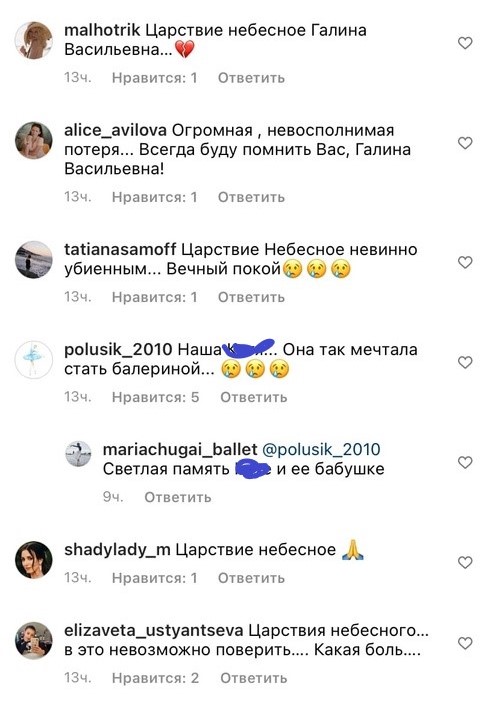Screen dimensions: 499x705
Task: Reply to polusik_2010's comment via Ответить
Action: pos(254,397)
